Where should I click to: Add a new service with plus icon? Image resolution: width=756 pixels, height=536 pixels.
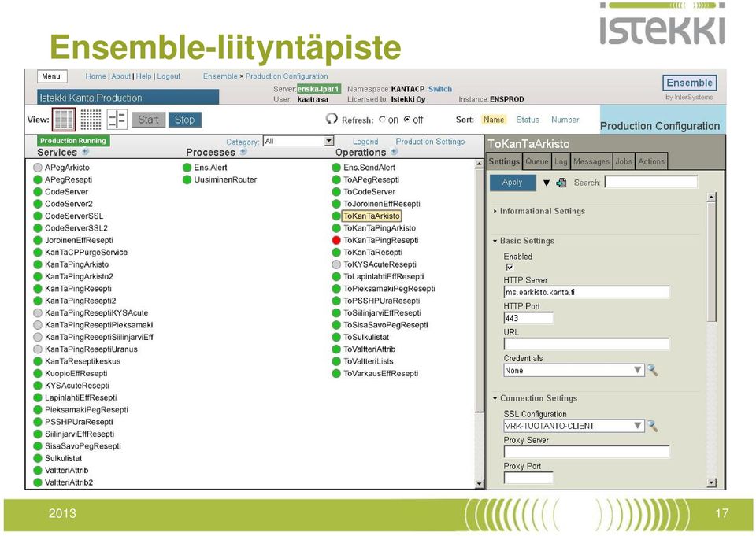tap(85, 151)
